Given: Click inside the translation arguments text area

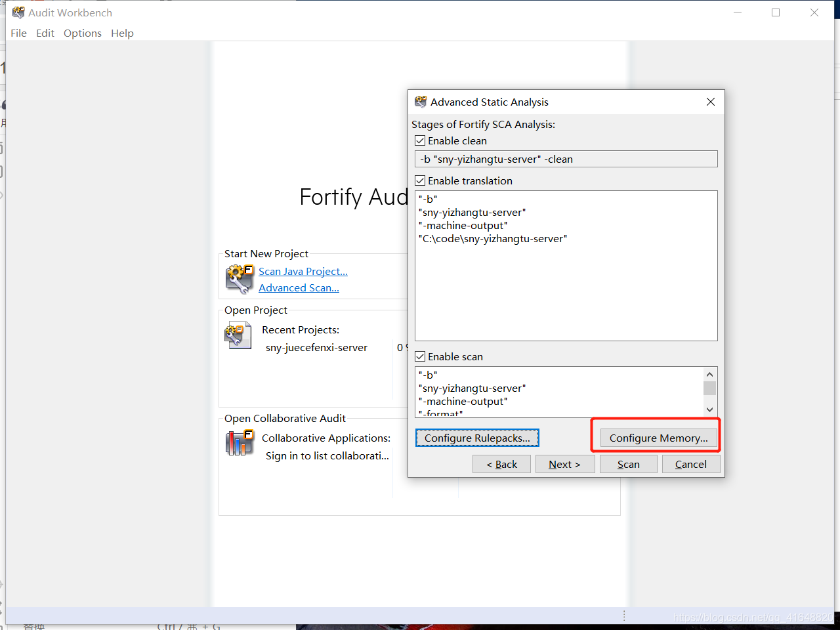Looking at the screenshot, I should click(566, 266).
